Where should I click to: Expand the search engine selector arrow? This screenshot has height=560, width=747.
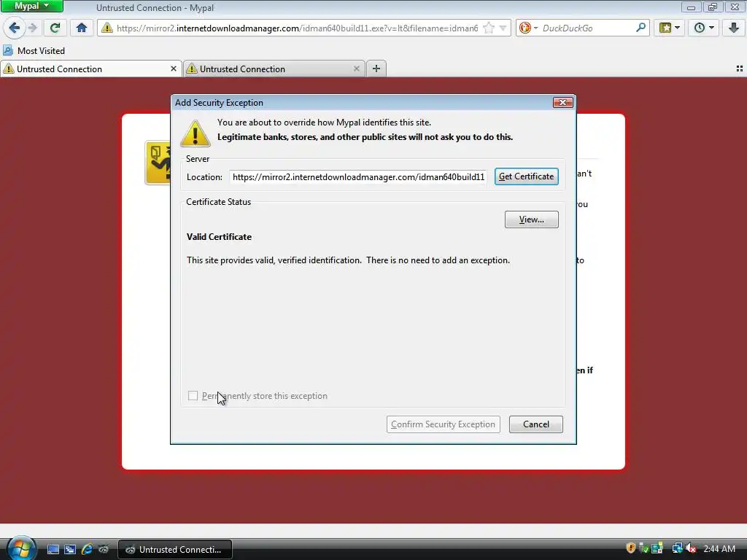coord(535,28)
